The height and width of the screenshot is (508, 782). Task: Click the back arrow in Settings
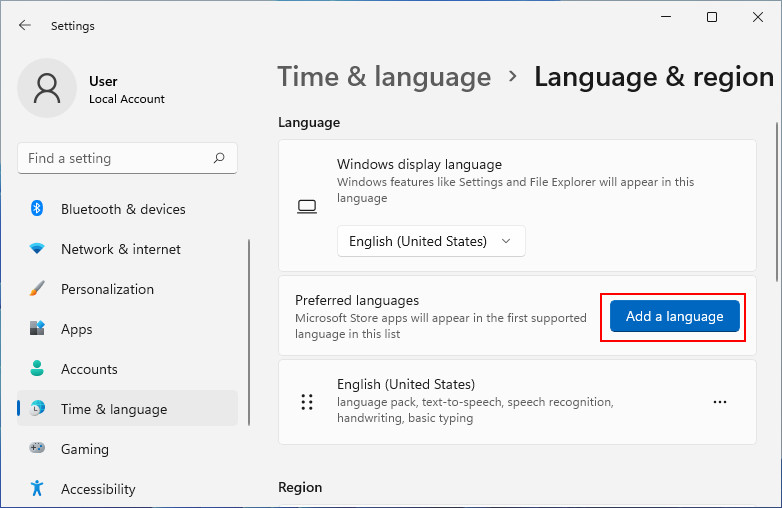24,25
